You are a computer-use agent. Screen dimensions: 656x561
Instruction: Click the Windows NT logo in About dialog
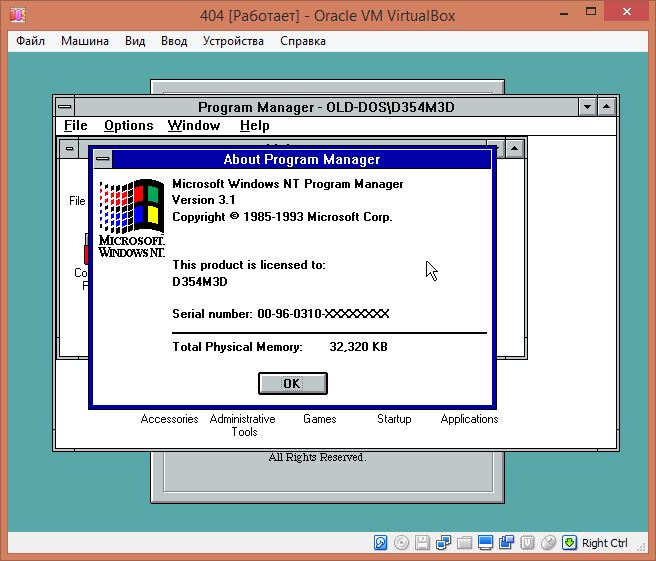pos(131,218)
